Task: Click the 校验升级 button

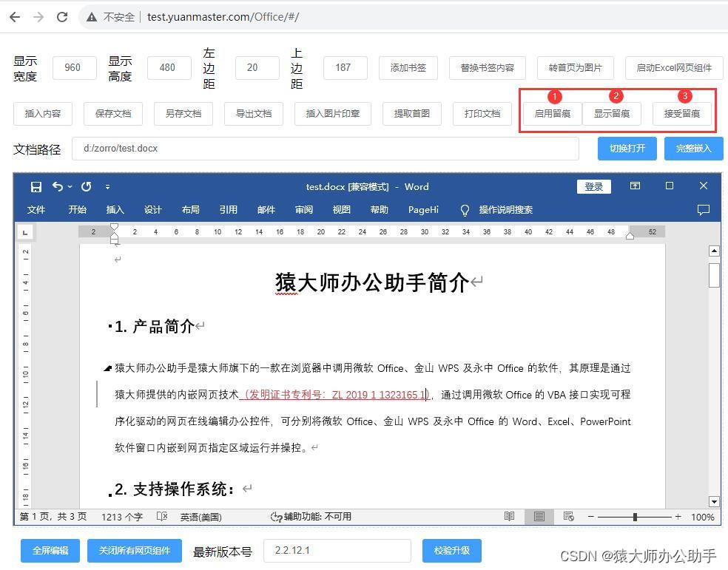Action: pos(452,551)
